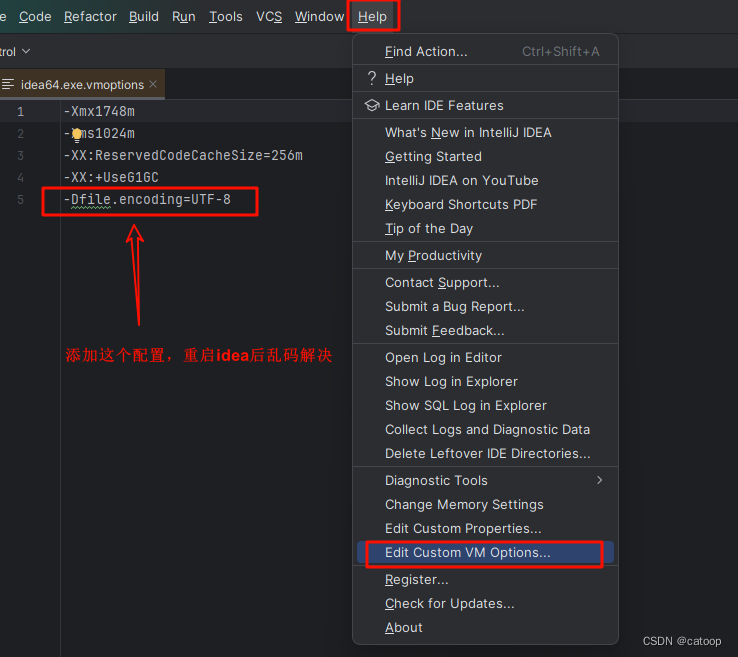Open the Refactor menu
This screenshot has width=738, height=657.
(x=90, y=16)
